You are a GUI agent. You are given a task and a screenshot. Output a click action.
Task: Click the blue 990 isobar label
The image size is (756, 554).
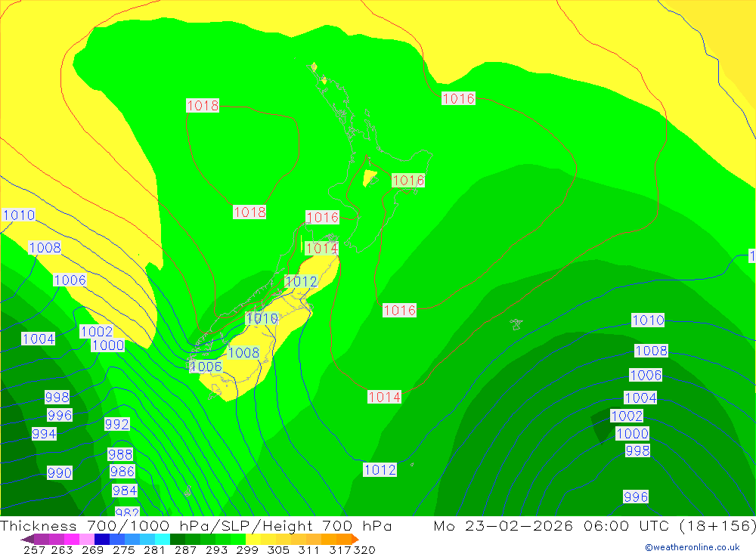click(x=59, y=472)
